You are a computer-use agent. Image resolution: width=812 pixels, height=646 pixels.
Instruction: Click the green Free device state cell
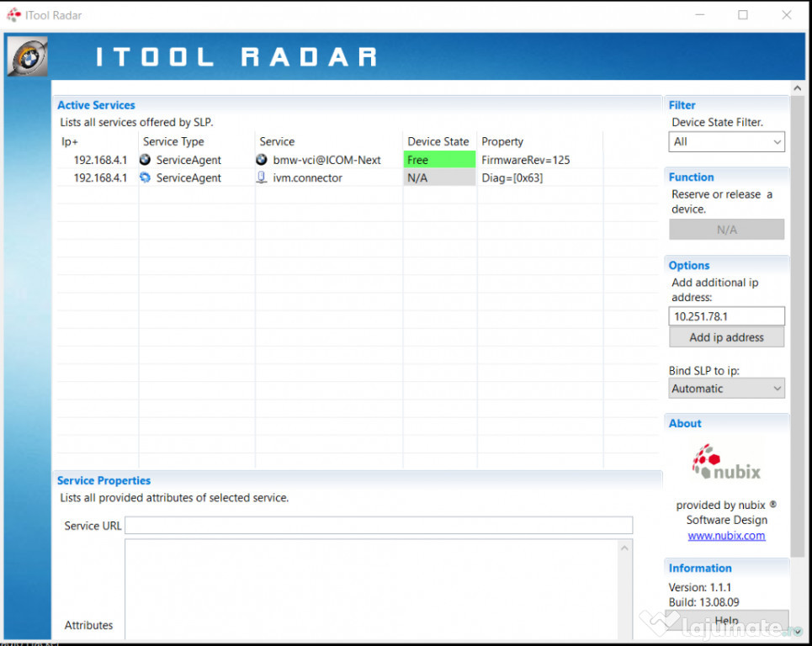(x=440, y=160)
